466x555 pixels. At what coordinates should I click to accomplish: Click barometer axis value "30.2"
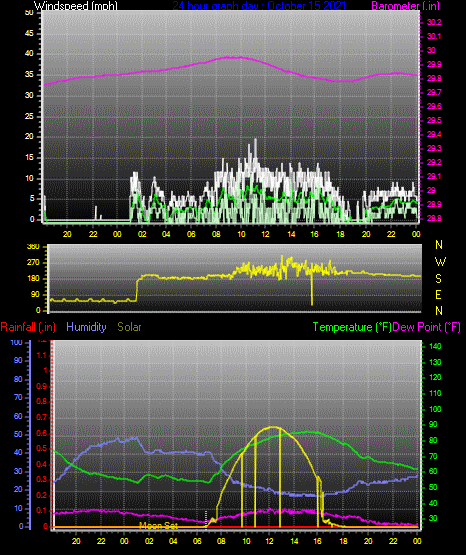(434, 22)
